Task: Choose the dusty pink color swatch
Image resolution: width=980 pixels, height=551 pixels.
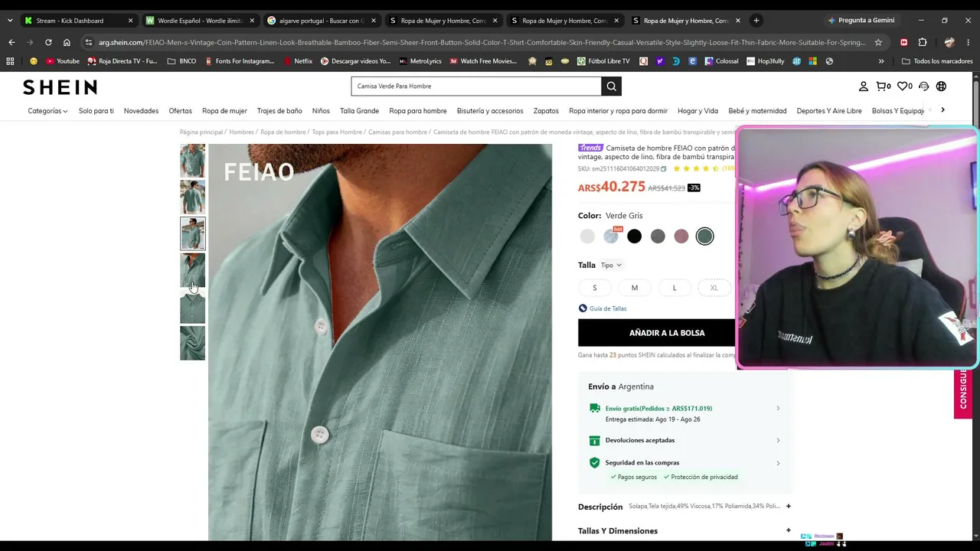Action: tap(681, 236)
